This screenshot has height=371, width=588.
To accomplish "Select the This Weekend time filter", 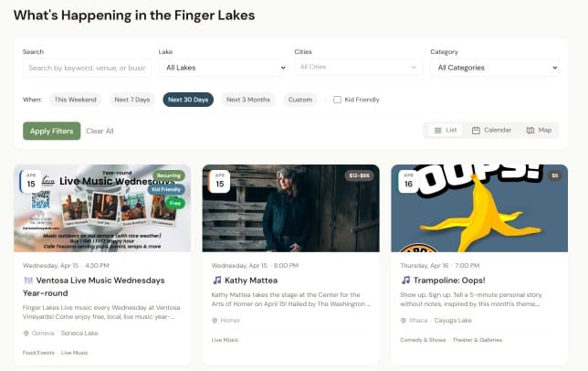I will coord(76,100).
